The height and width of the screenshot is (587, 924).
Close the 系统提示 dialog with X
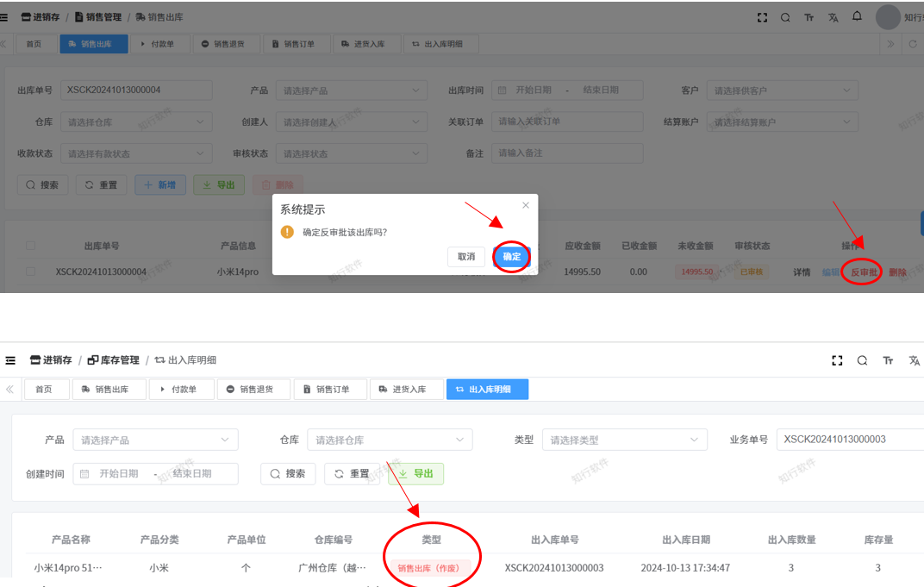point(526,205)
